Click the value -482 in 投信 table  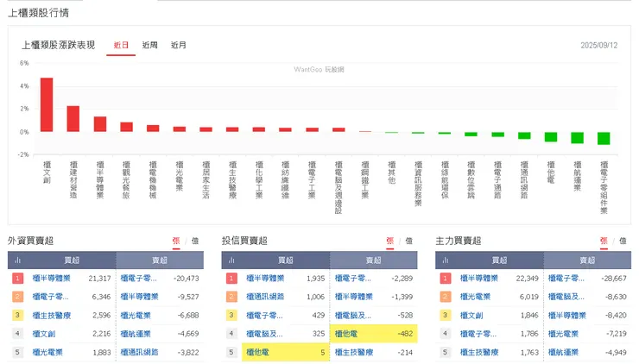pyautogui.click(x=405, y=334)
